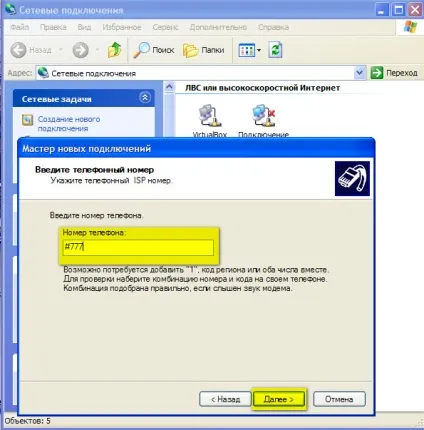Open the Back button history dropdown arrow
The height and width of the screenshot is (430, 424).
pyautogui.click(x=61, y=50)
